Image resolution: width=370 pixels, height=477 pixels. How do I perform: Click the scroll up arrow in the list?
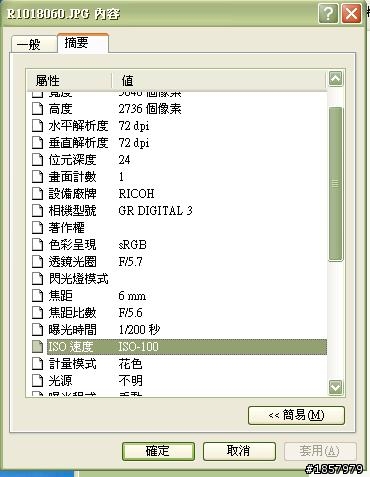pos(335,79)
